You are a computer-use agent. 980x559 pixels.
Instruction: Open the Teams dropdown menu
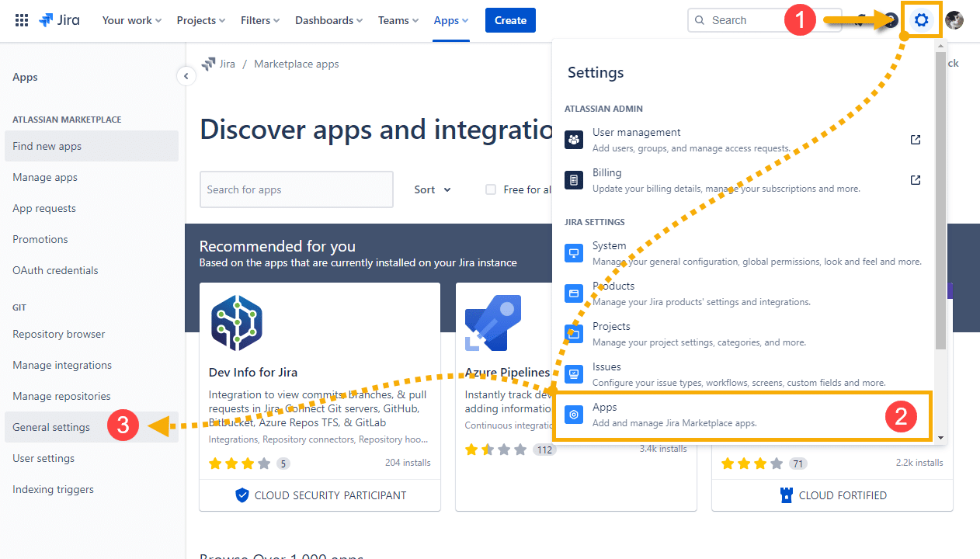398,20
